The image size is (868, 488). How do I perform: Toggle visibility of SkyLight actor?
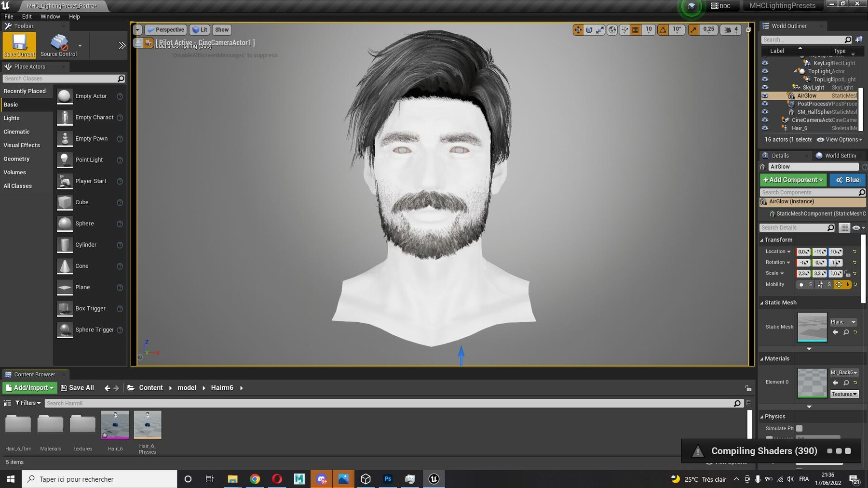(x=765, y=88)
